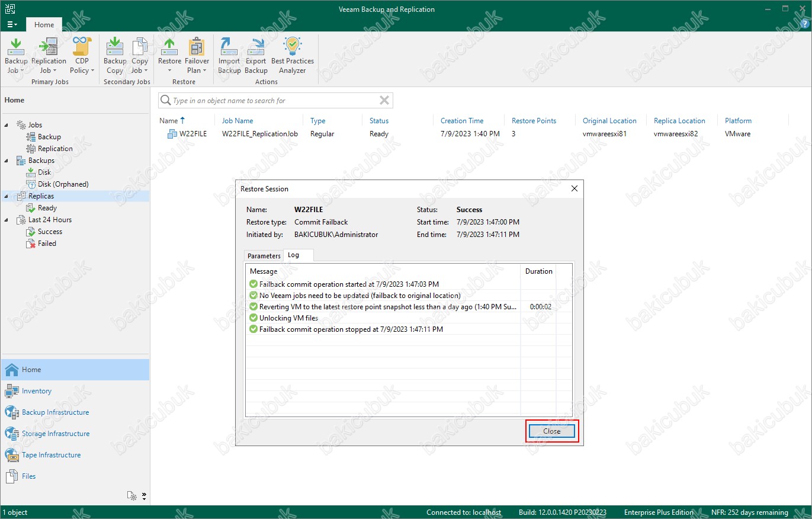Click the Duration column header in log
This screenshot has width=812, height=519.
pyautogui.click(x=538, y=271)
